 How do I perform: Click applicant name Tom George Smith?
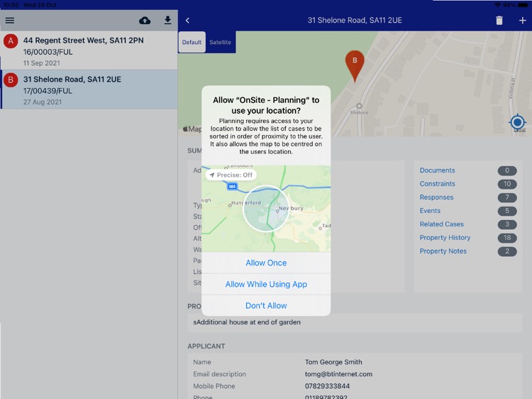coord(333,362)
